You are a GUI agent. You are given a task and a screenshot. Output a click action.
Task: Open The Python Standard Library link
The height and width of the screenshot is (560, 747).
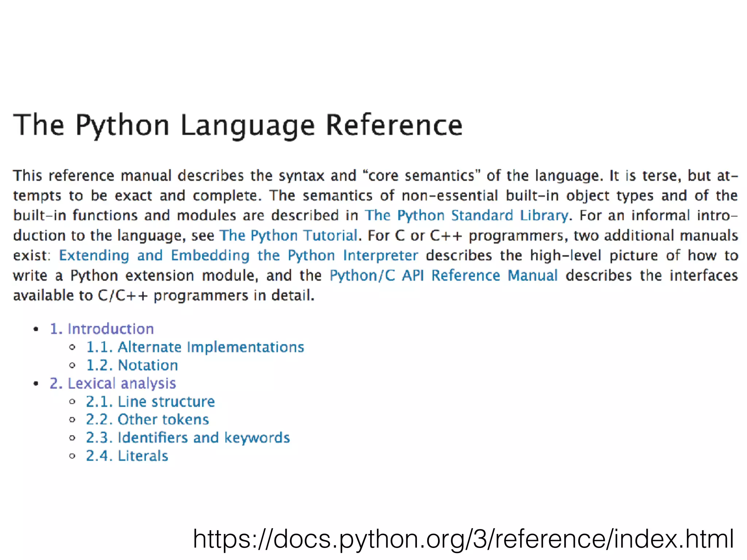(467, 215)
